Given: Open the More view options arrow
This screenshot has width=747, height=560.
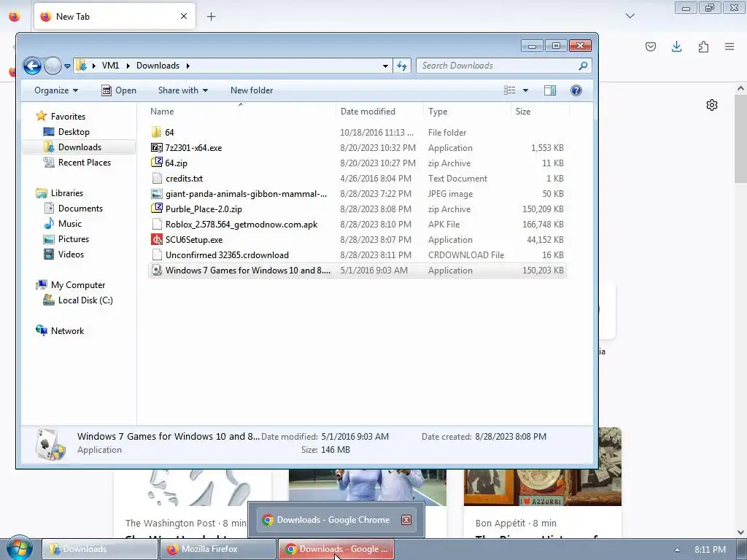Looking at the screenshot, I should 525,90.
